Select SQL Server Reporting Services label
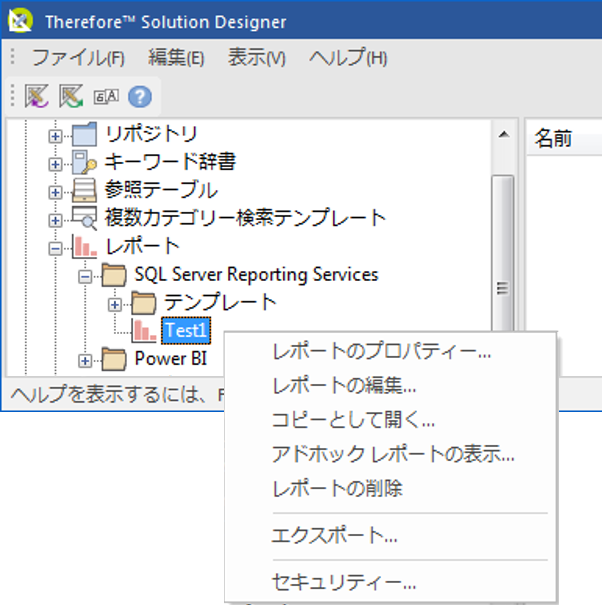 [256, 274]
